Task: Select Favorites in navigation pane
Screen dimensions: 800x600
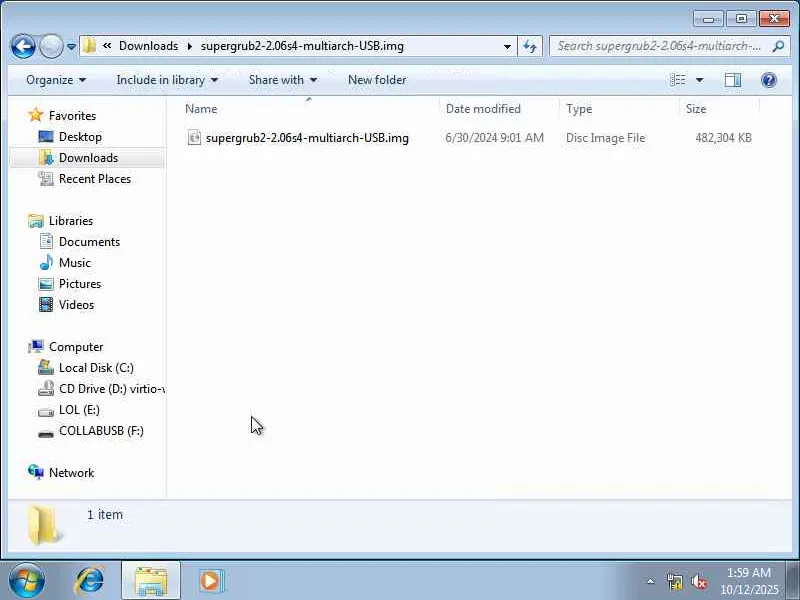Action: tap(72, 116)
